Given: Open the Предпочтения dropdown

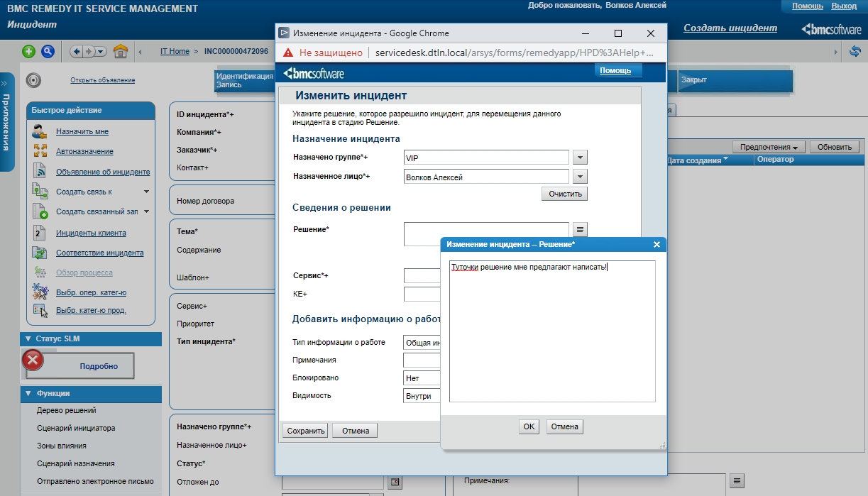Looking at the screenshot, I should tap(769, 147).
